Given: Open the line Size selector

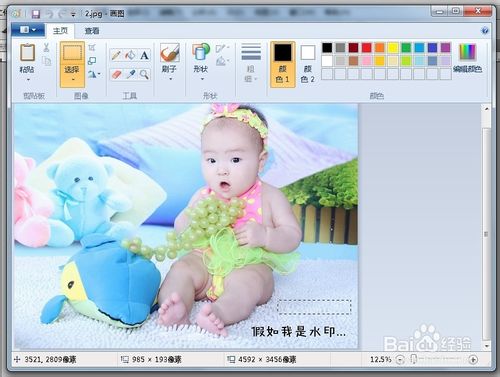Looking at the screenshot, I should click(x=251, y=63).
